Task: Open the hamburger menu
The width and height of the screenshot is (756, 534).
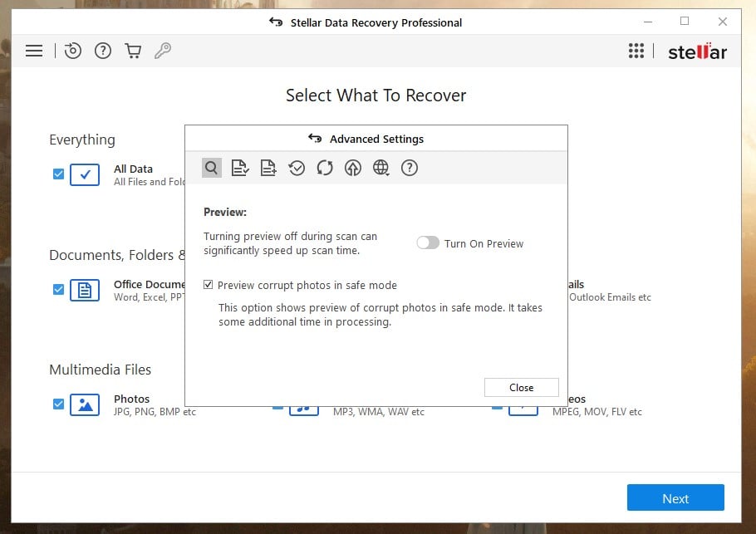Action: click(x=34, y=51)
